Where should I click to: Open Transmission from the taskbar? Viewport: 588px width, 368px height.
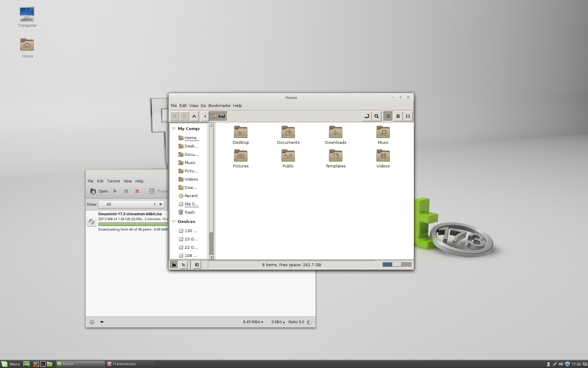(x=130, y=364)
